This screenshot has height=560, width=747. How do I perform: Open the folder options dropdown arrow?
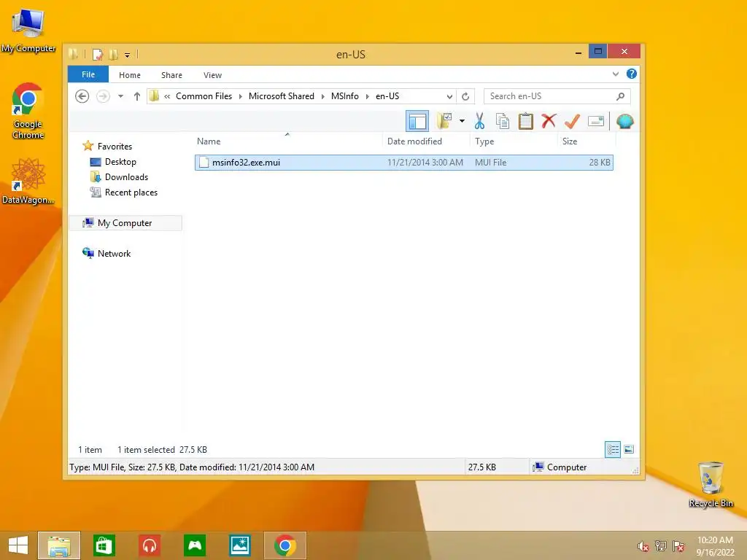[462, 121]
